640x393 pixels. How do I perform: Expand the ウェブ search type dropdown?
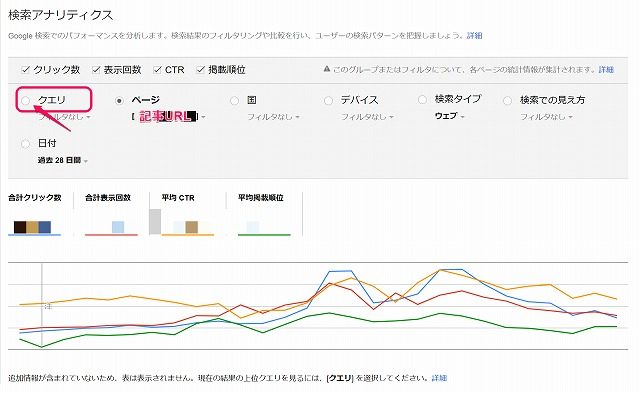pyautogui.click(x=450, y=116)
